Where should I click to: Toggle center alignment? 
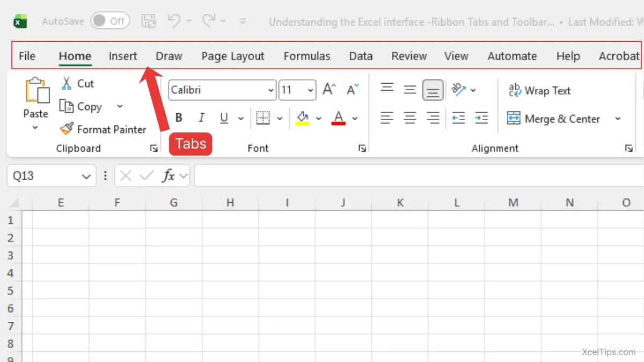410,117
